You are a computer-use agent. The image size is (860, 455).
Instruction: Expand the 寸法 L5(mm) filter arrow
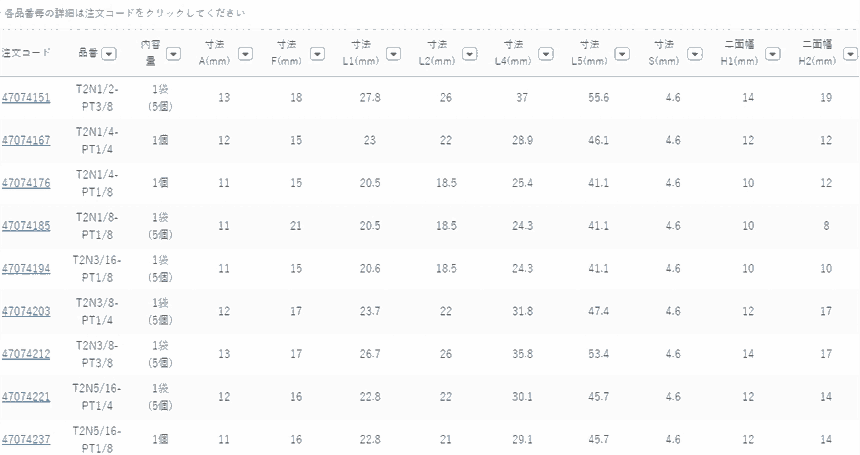coord(621,53)
